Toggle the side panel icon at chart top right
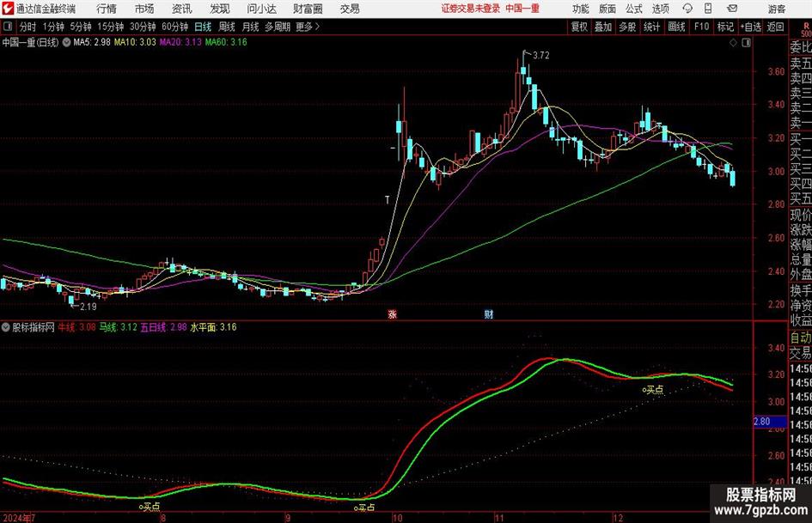 746,43
